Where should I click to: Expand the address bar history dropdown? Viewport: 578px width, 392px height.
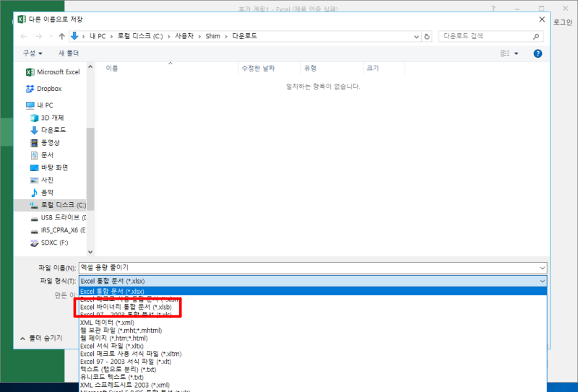416,37
